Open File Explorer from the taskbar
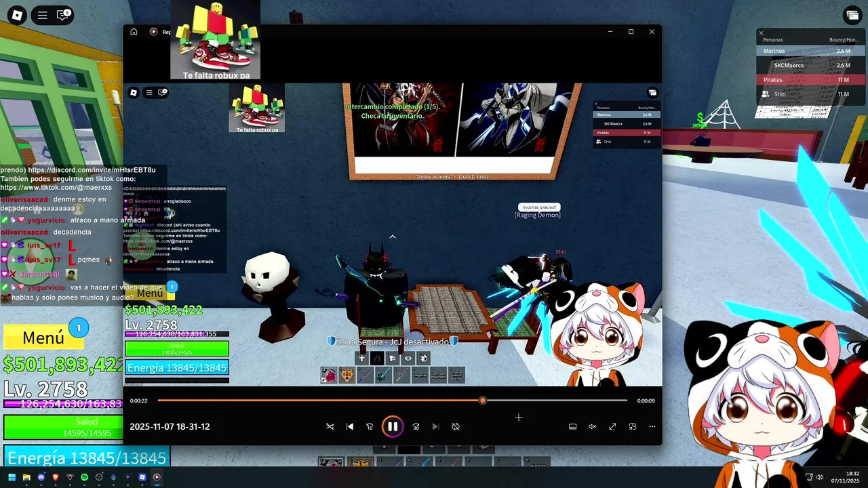The image size is (868, 488). (x=26, y=477)
